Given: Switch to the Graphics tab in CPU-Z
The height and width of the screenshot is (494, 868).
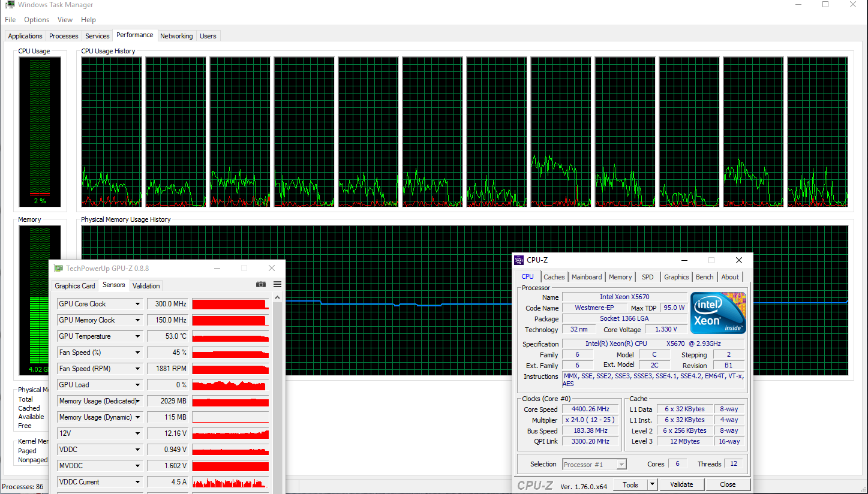Looking at the screenshot, I should click(676, 277).
